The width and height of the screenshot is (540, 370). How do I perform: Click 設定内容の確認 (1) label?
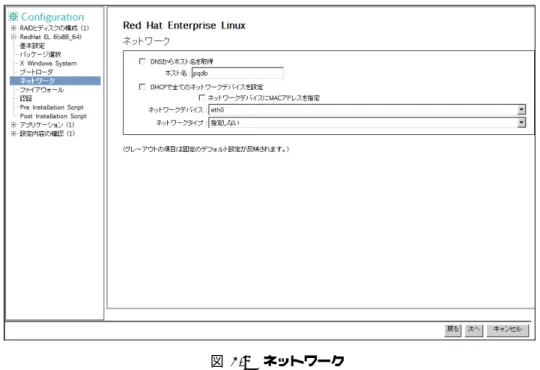pyautogui.click(x=47, y=134)
